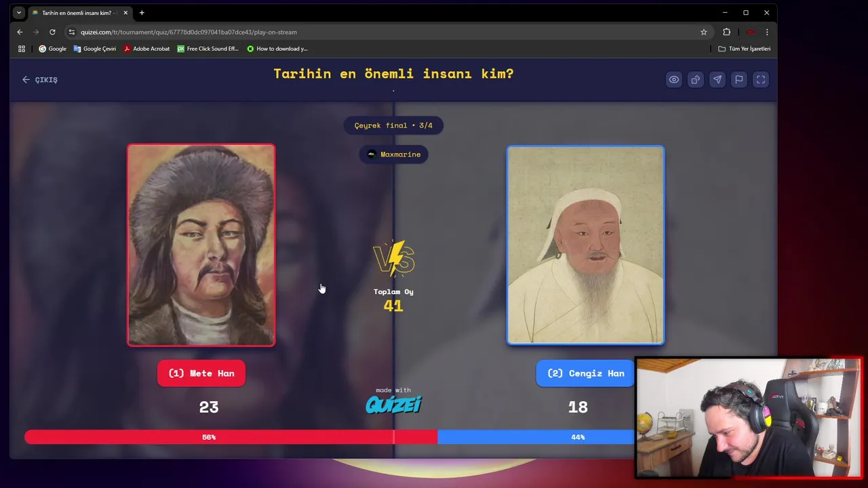Click Mete Han vote count 23

pyautogui.click(x=209, y=407)
